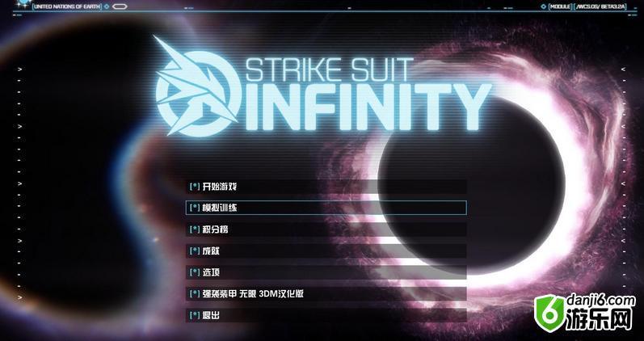Click the [*] marker beside 成就
The image size is (644, 341).
tap(194, 250)
